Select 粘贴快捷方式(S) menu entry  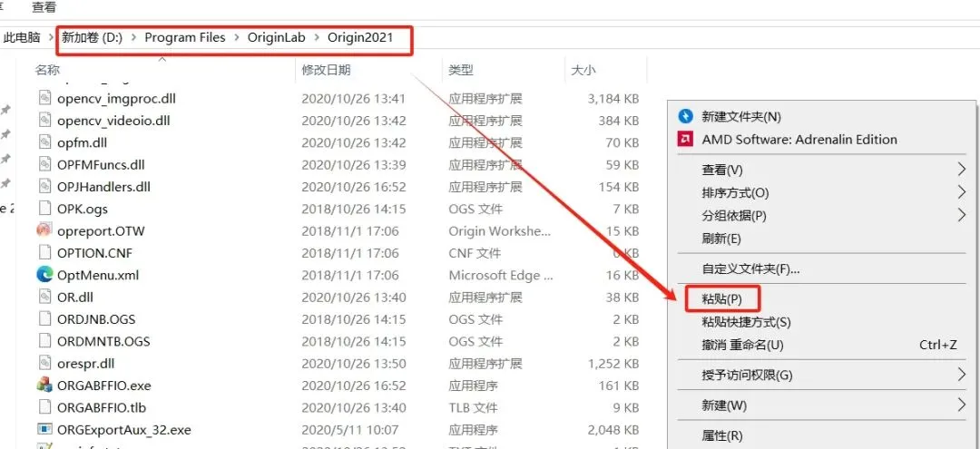746,322
